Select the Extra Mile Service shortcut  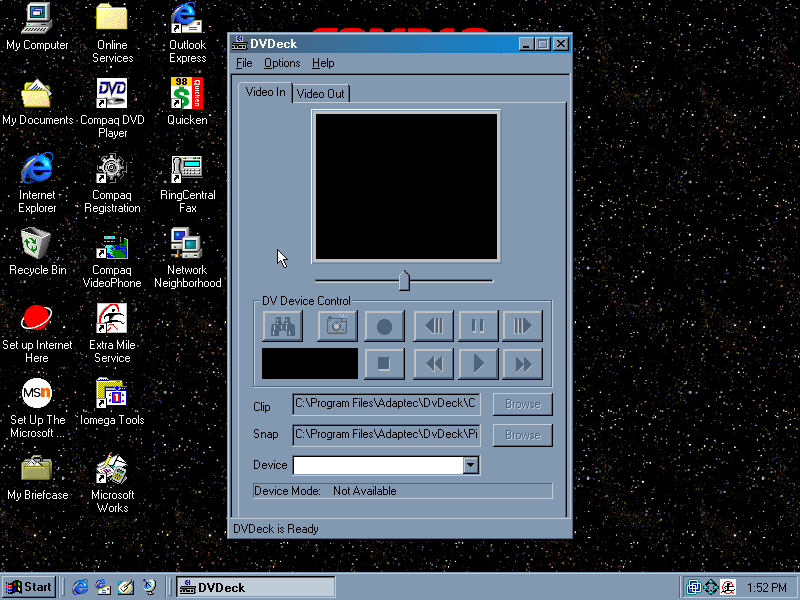[x=112, y=333]
